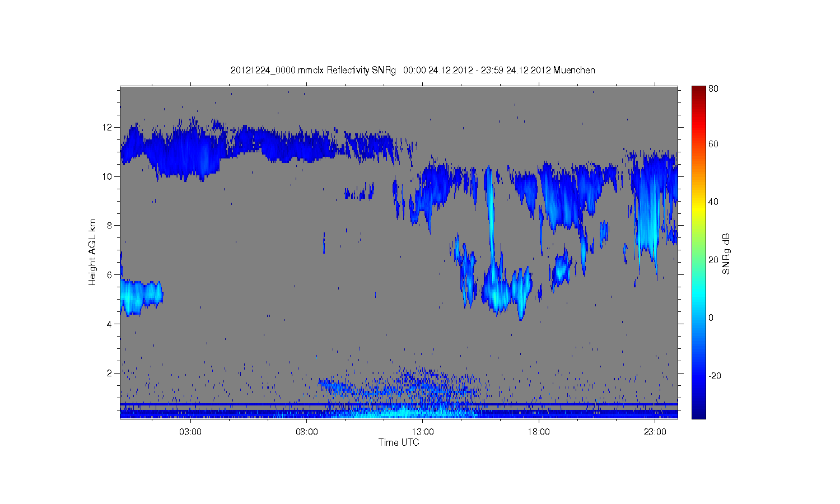840x504 pixels.
Task: Click the height tick label 2
Action: click(110, 373)
